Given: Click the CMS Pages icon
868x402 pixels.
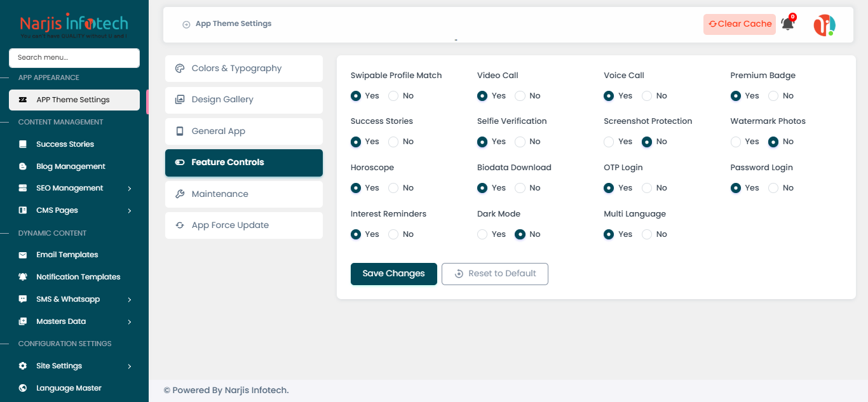Looking at the screenshot, I should coord(23,210).
